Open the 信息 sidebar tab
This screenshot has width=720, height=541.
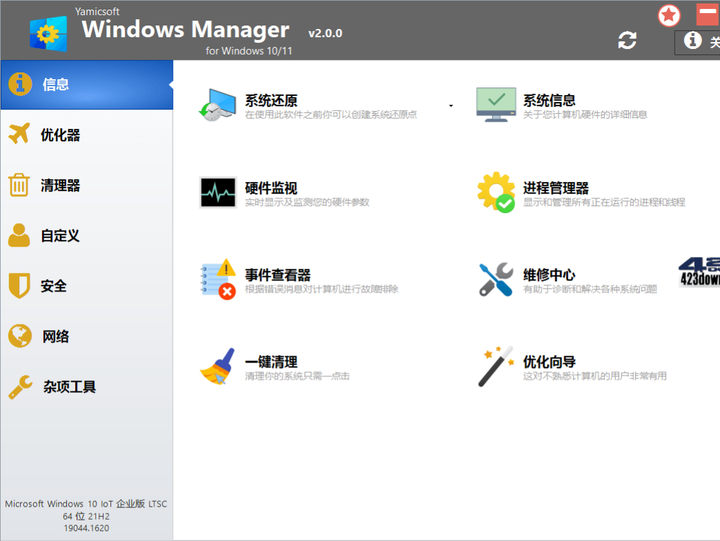point(87,85)
